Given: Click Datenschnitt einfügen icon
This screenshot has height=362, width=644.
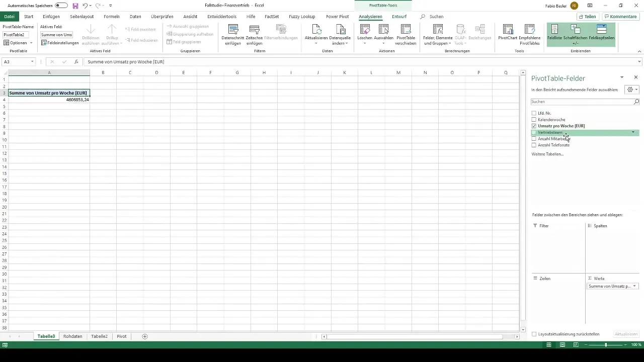Looking at the screenshot, I should click(x=233, y=30).
